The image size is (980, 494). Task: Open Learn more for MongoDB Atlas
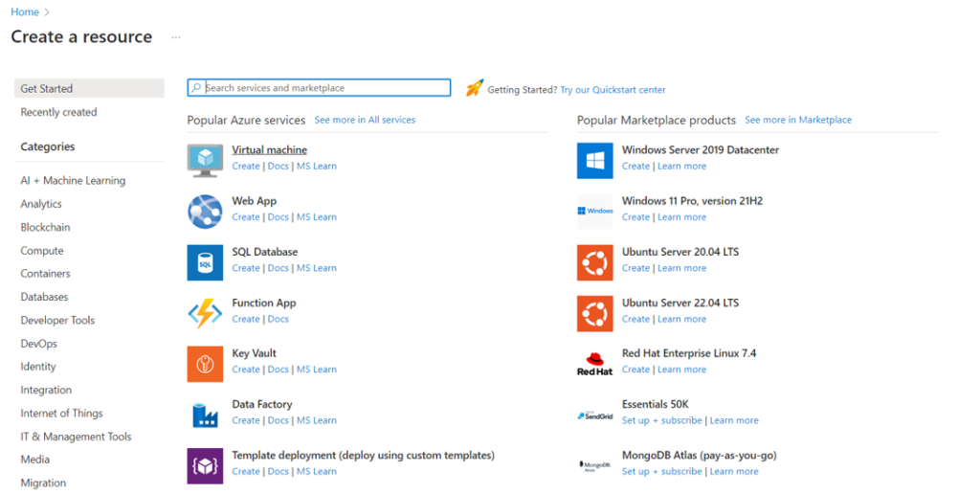pyautogui.click(x=734, y=471)
